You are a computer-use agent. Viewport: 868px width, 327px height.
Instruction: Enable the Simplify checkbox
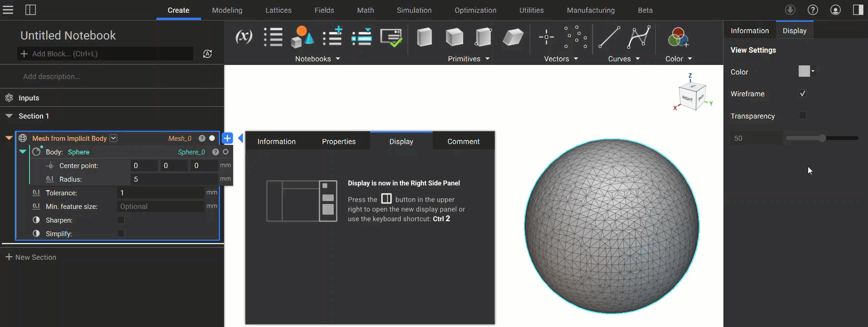click(x=121, y=233)
